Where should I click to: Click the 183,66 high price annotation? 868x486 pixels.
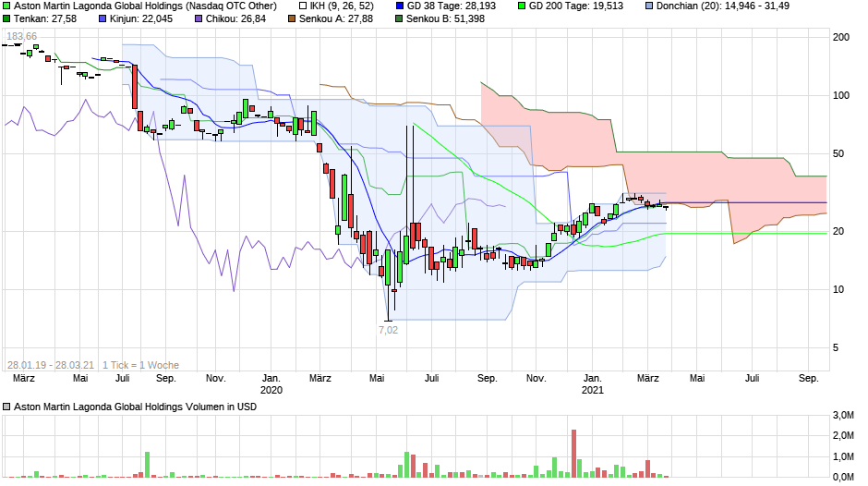(x=21, y=37)
